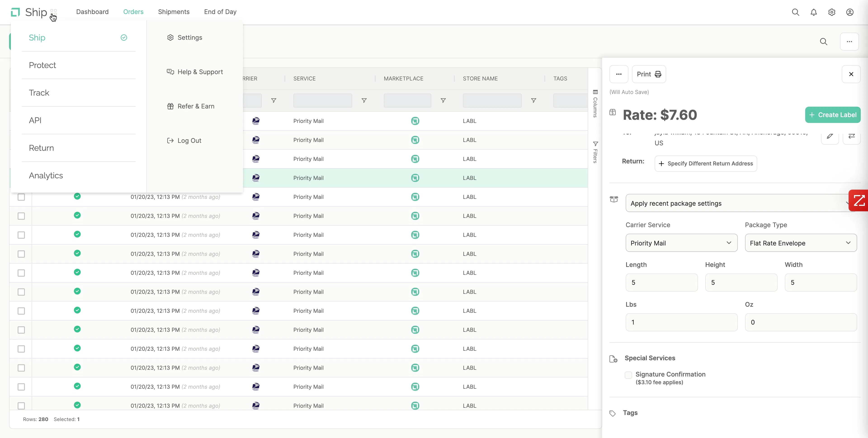Open the app switcher grid icon beside Ship

pyautogui.click(x=54, y=12)
